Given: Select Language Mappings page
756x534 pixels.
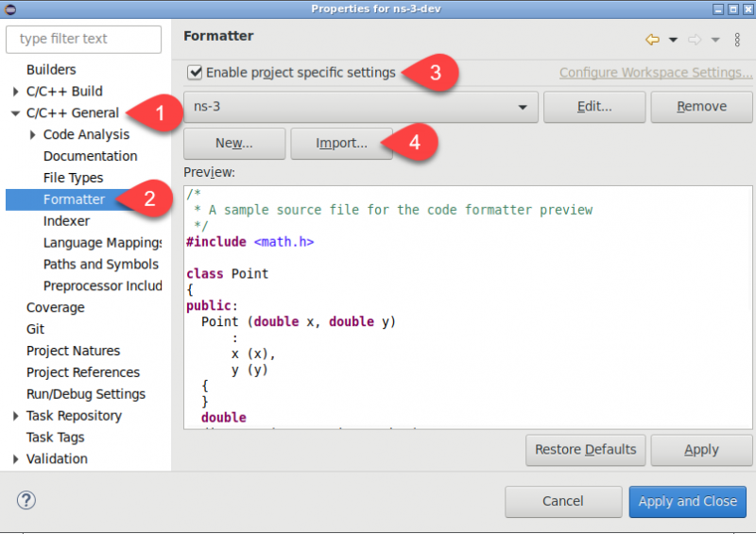Looking at the screenshot, I should tap(102, 243).
